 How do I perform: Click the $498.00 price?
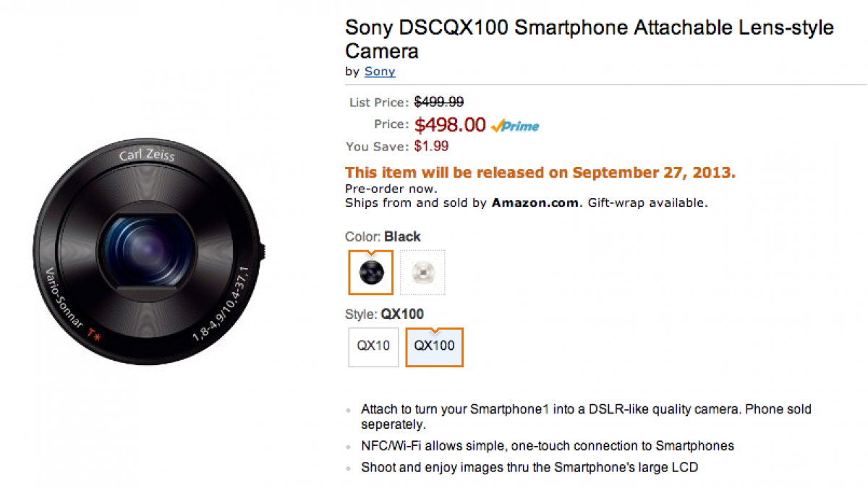[x=449, y=125]
